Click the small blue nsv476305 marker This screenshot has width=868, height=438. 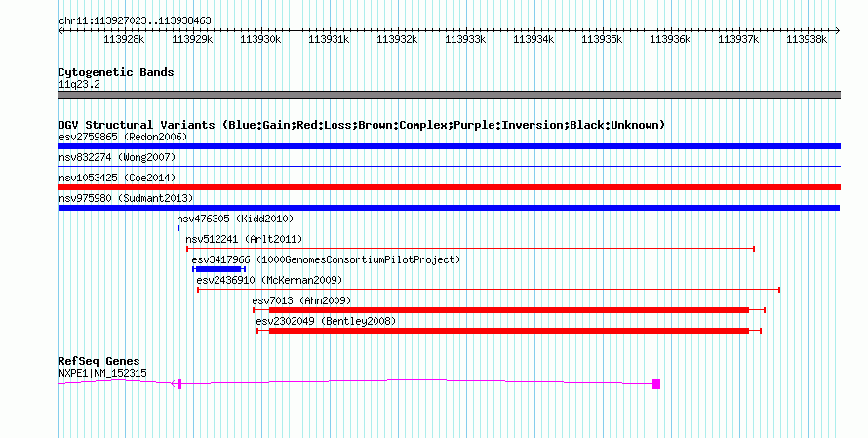point(178,228)
